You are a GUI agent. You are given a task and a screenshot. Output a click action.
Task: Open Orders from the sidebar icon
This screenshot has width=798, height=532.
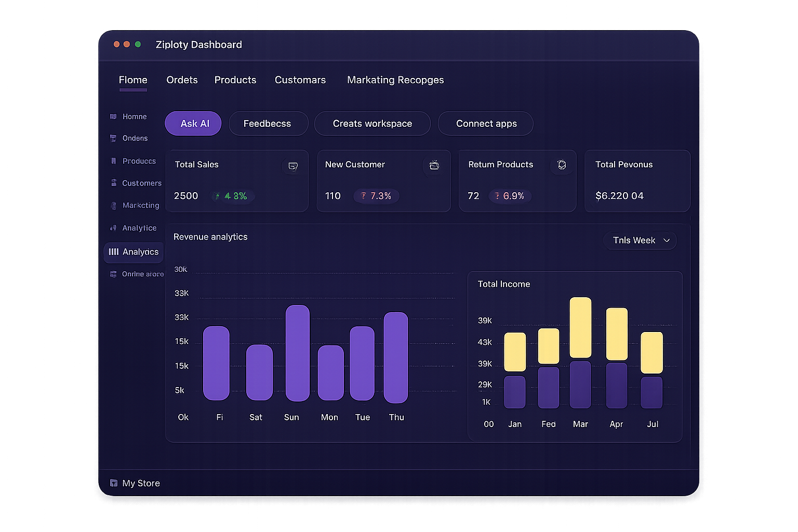tap(113, 138)
